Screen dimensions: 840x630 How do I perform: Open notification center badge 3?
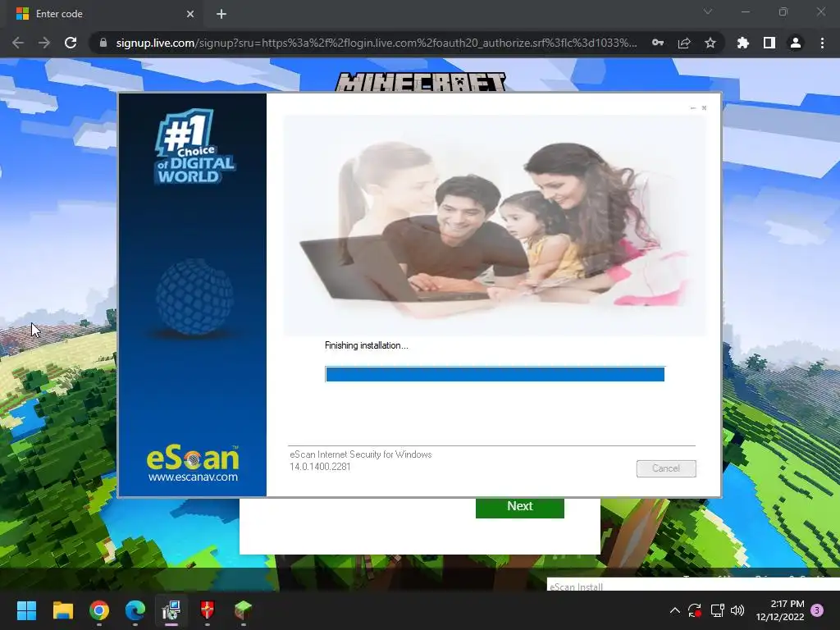click(817, 610)
